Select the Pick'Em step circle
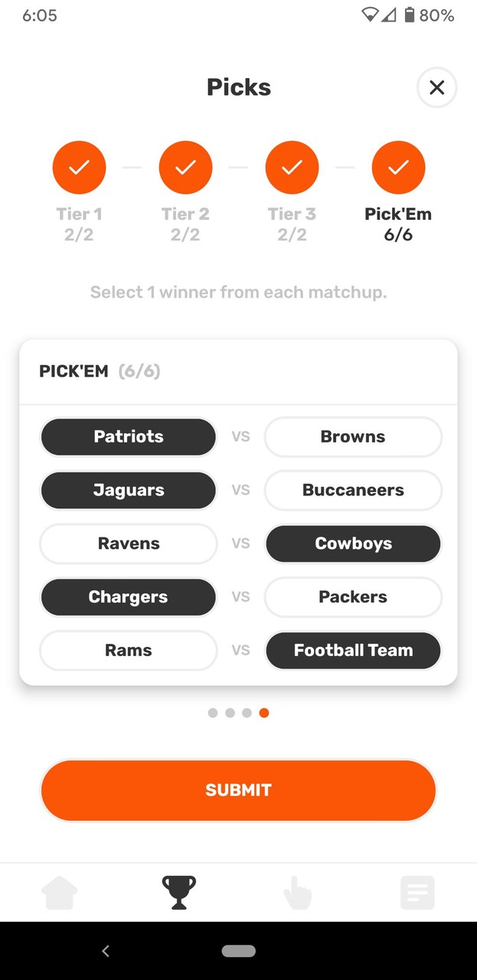The width and height of the screenshot is (477, 980). 398,168
